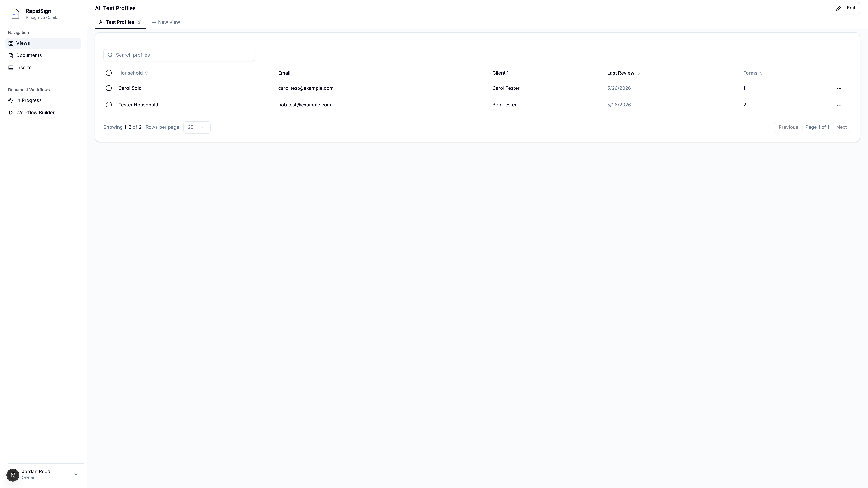Click the All Test Profiles page title

(x=115, y=8)
